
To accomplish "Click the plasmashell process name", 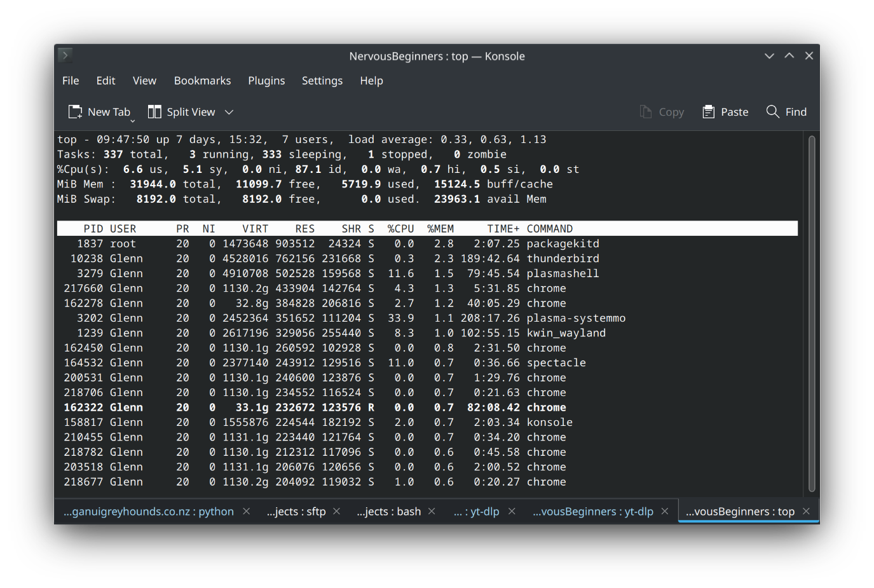I will 563,273.
